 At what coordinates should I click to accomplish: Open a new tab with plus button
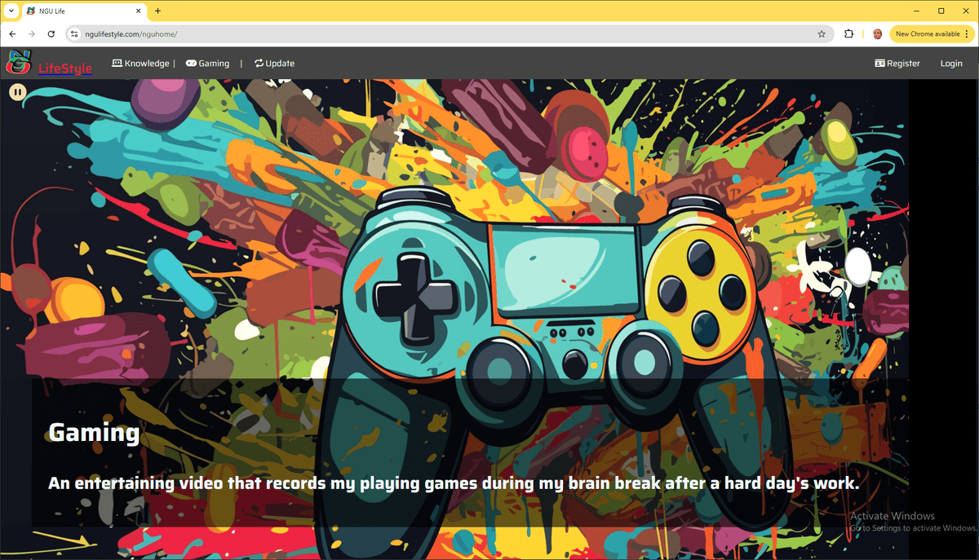click(x=157, y=11)
